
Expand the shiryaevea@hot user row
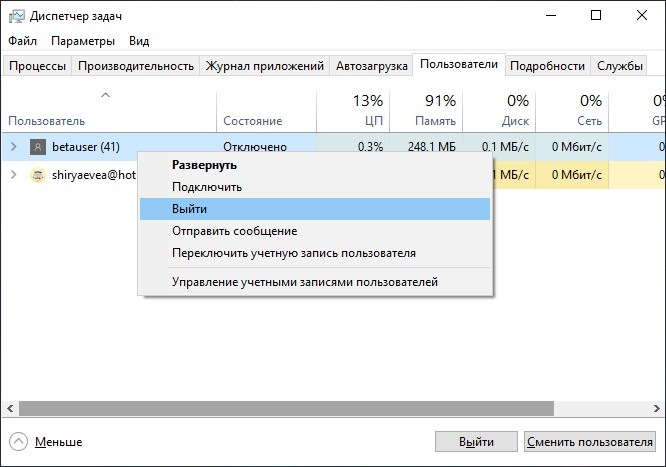tap(14, 175)
